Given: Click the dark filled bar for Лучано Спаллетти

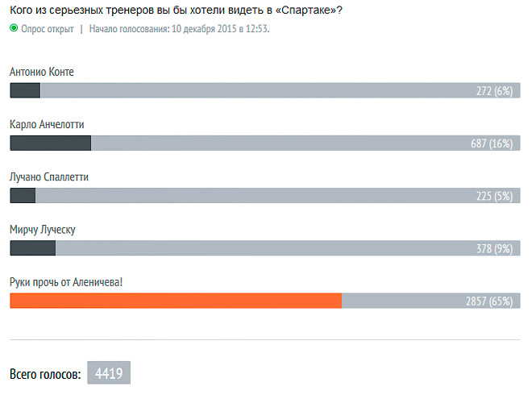Looking at the screenshot, I should coord(23,196).
